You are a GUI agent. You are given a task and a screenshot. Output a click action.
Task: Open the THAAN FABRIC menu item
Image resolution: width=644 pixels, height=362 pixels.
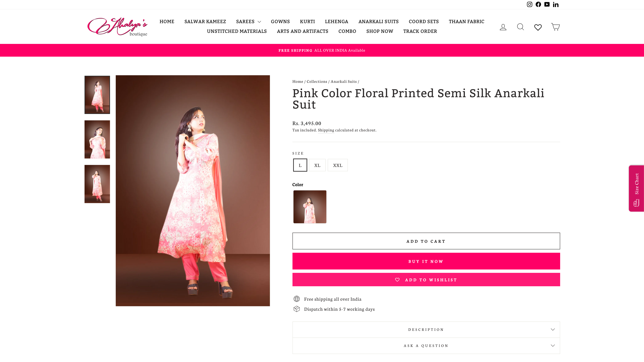pos(466,21)
